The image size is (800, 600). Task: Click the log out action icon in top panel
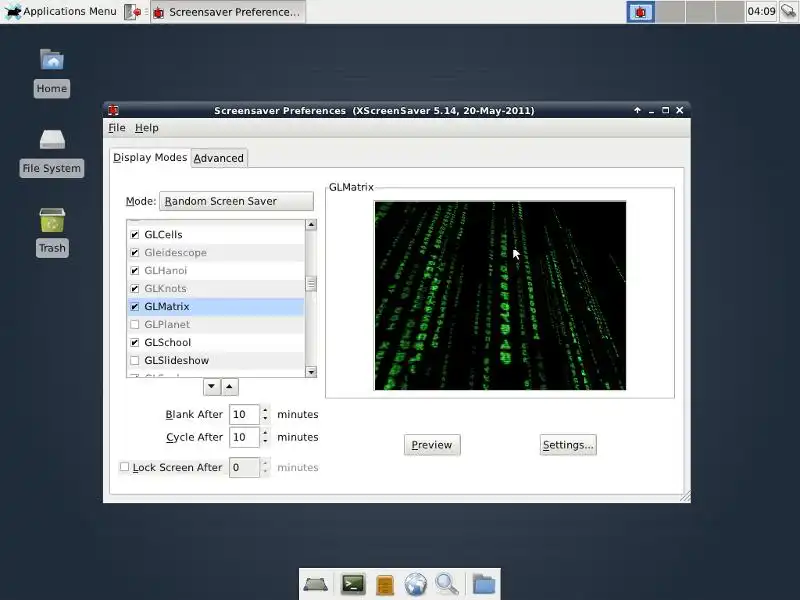pos(133,12)
